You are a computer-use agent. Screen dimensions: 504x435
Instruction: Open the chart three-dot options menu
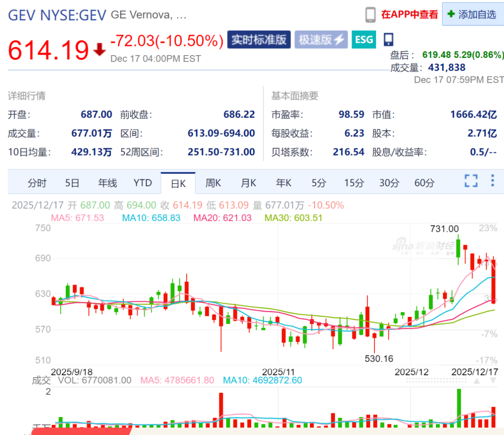click(492, 181)
